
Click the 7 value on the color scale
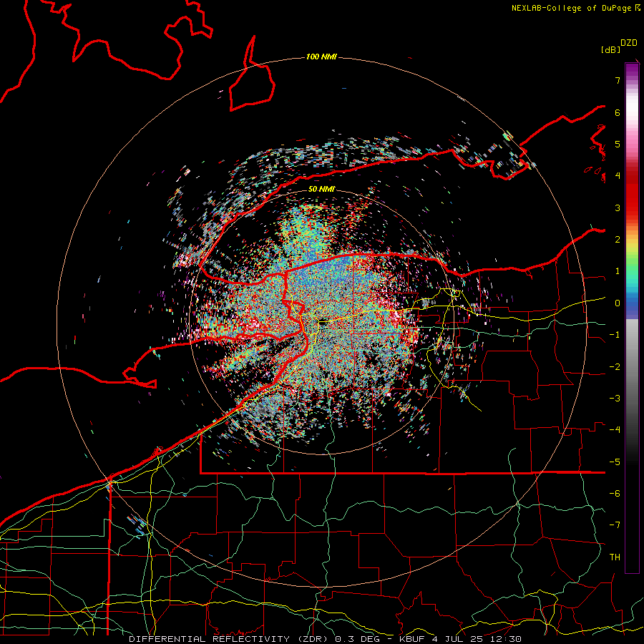point(618,80)
